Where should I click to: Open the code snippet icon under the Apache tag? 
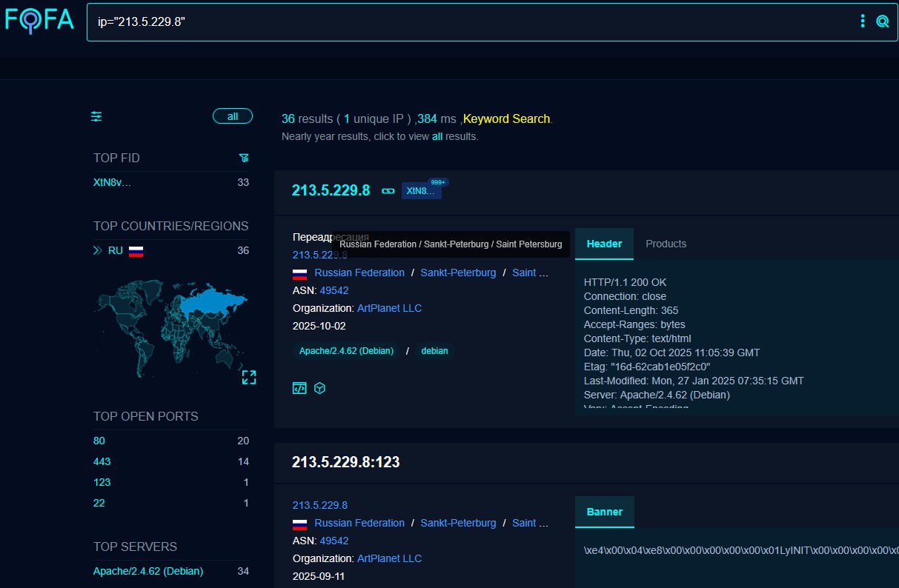(299, 387)
